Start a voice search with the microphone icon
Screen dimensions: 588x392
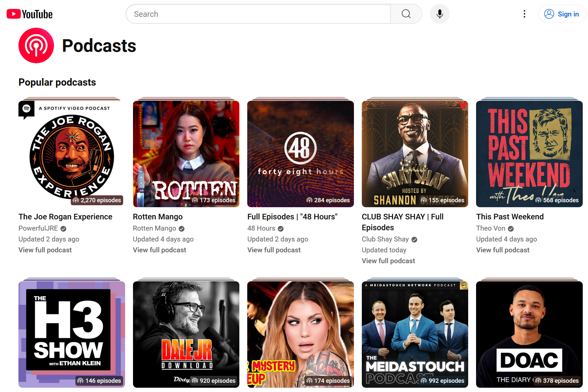[440, 14]
